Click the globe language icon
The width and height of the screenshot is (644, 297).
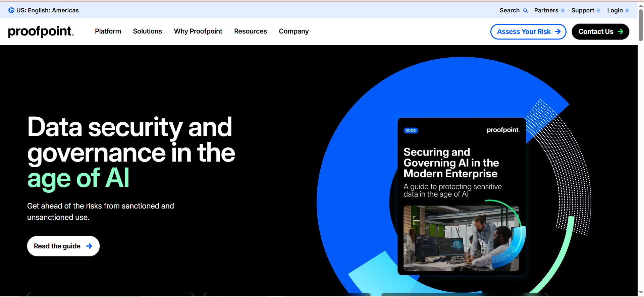pyautogui.click(x=11, y=10)
